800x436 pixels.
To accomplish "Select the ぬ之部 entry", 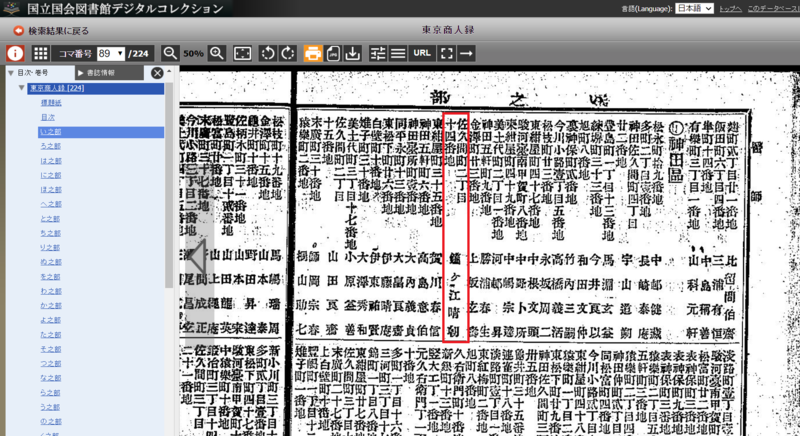I will click(51, 262).
